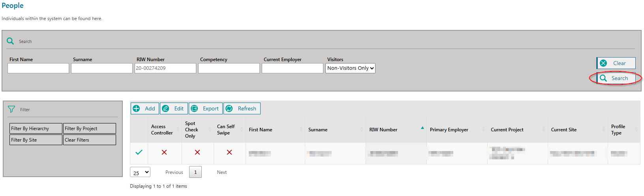Click the People page heading
The width and height of the screenshot is (644, 196).
13,6
